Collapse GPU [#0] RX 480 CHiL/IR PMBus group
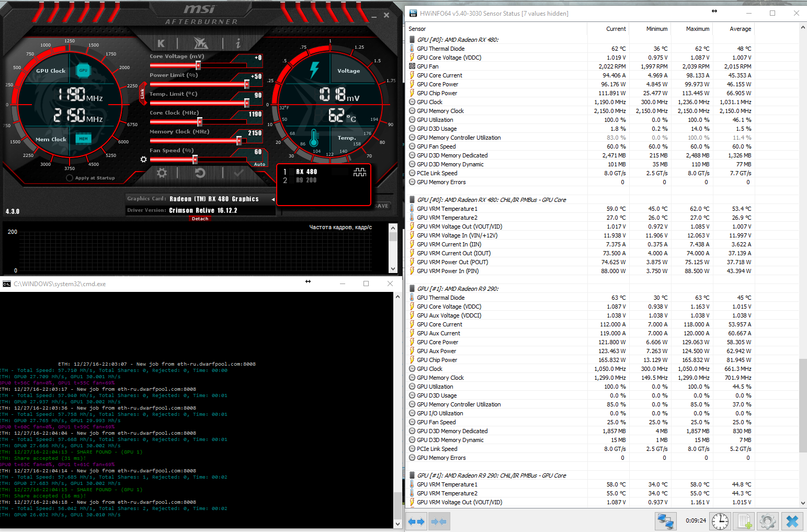Image resolution: width=807 pixels, height=532 pixels. [x=412, y=200]
